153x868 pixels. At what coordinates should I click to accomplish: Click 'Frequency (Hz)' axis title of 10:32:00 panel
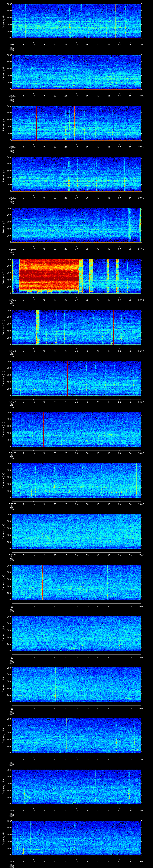pyautogui.click(x=3, y=838)
